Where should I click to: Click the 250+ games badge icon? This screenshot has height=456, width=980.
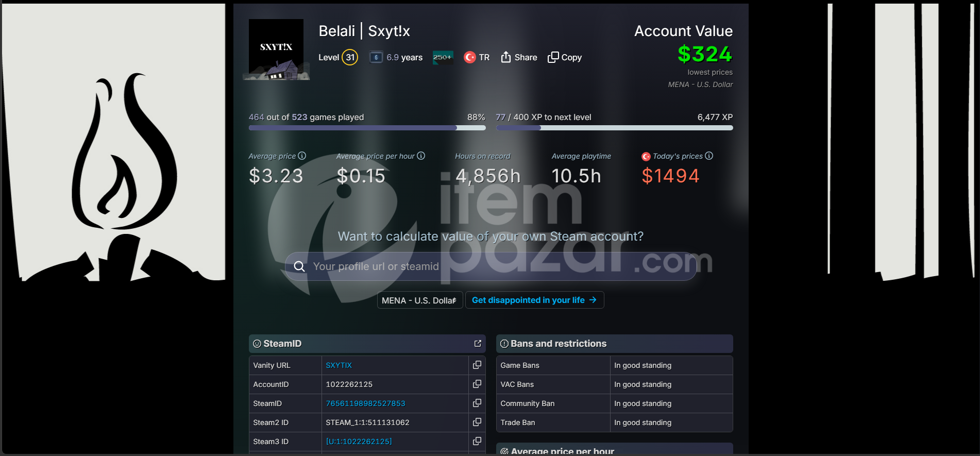[x=443, y=57]
